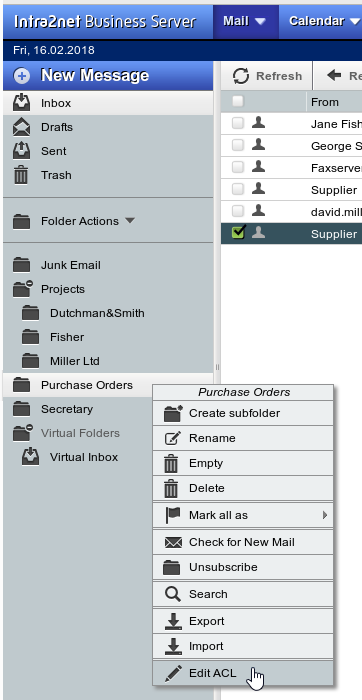
Task: Click the Edit ACL pencil icon
Action: click(x=173, y=673)
